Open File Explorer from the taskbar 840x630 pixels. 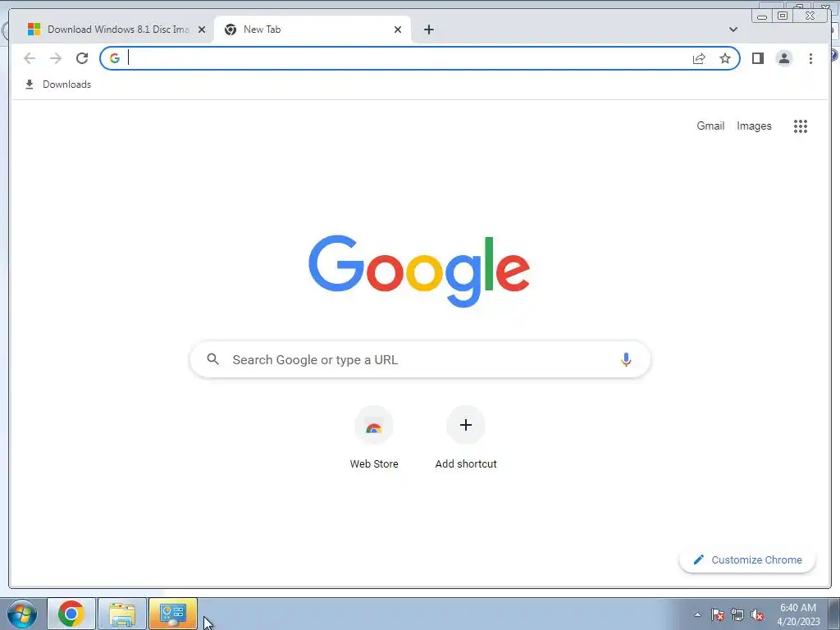[x=122, y=614]
